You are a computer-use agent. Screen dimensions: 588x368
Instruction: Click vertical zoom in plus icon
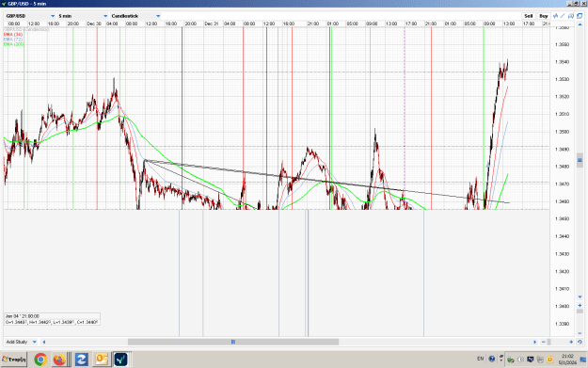[580, 305]
